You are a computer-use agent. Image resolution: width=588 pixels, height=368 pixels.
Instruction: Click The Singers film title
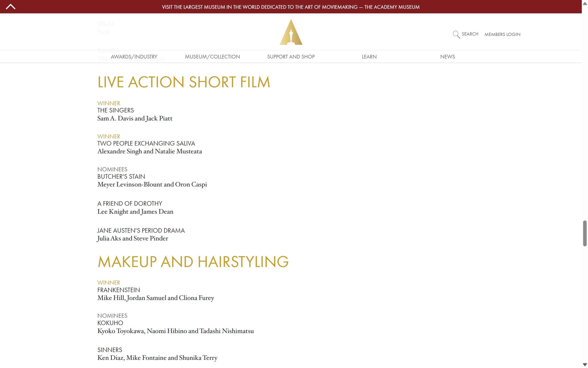click(x=115, y=110)
